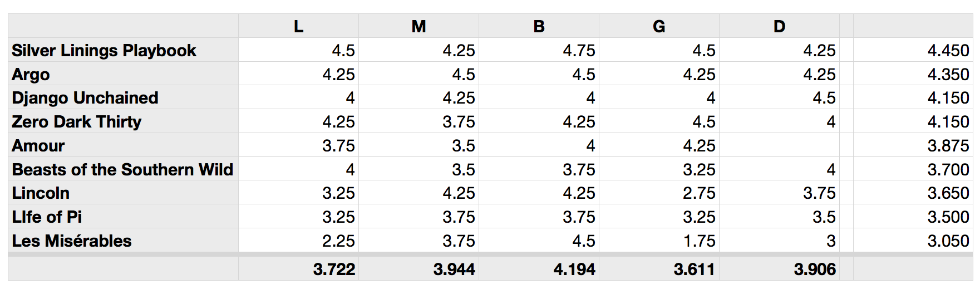980x289 pixels.
Task: Click the column B header cell
Action: (539, 26)
